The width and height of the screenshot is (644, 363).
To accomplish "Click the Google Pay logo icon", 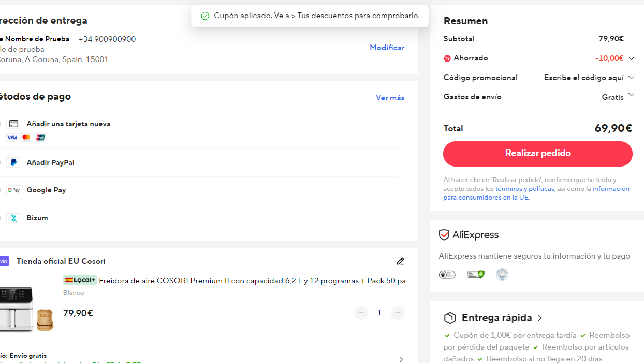I will point(14,190).
